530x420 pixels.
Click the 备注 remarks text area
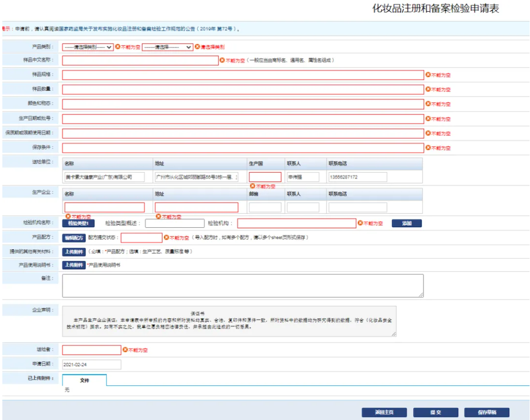tap(243, 286)
